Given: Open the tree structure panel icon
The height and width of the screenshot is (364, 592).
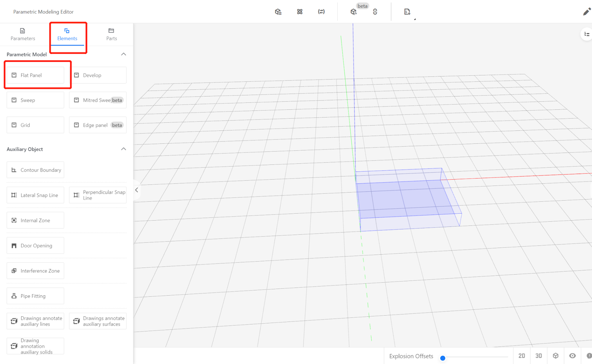Looking at the screenshot, I should (586, 34).
